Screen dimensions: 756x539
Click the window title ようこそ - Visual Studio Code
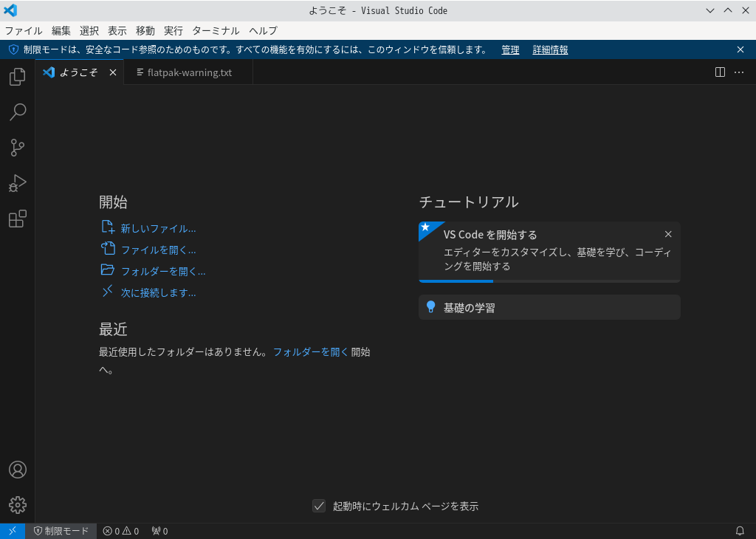coord(378,10)
